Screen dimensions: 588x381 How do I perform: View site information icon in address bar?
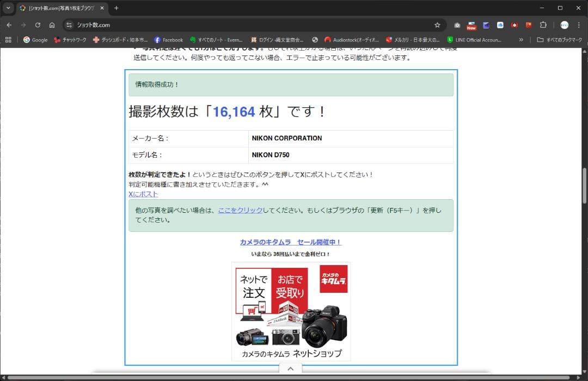click(x=69, y=25)
